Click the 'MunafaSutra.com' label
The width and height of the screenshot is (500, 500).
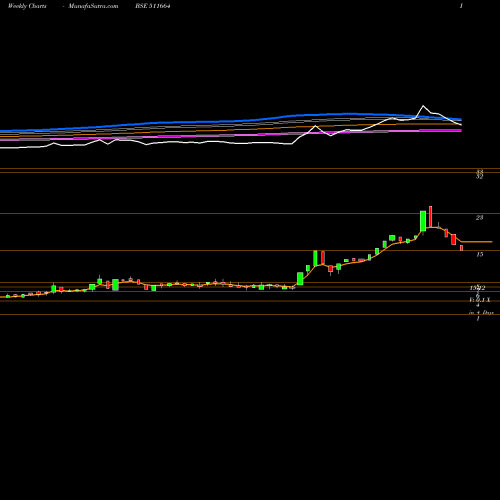(93, 6)
